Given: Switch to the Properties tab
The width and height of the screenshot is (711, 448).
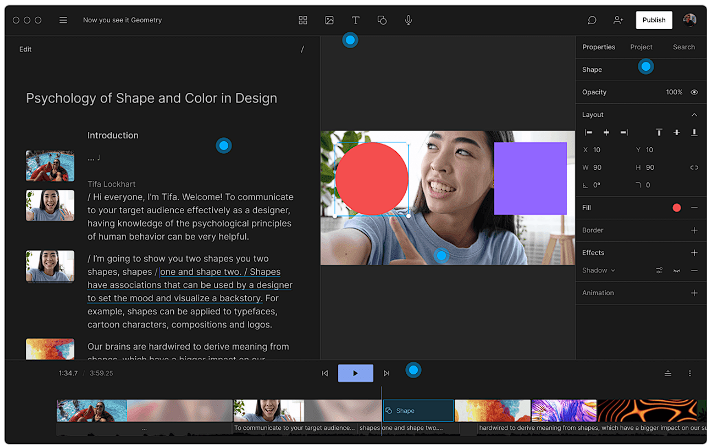Looking at the screenshot, I should pyautogui.click(x=599, y=47).
